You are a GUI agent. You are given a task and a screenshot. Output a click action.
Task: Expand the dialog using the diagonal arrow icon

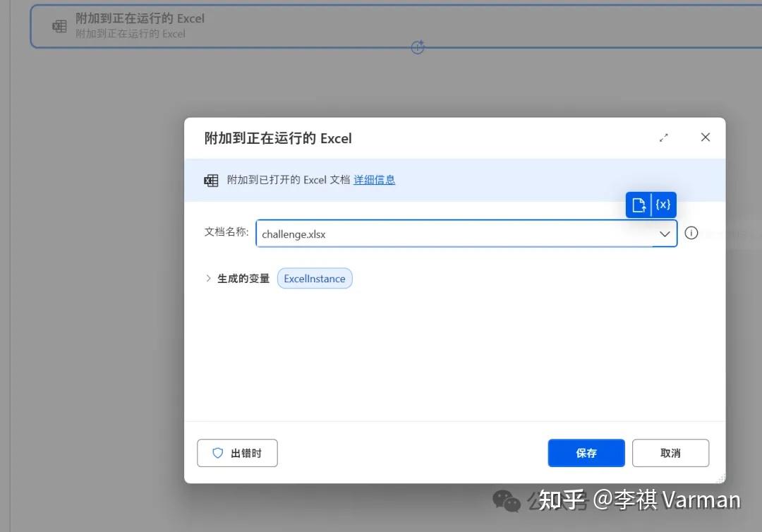point(664,138)
